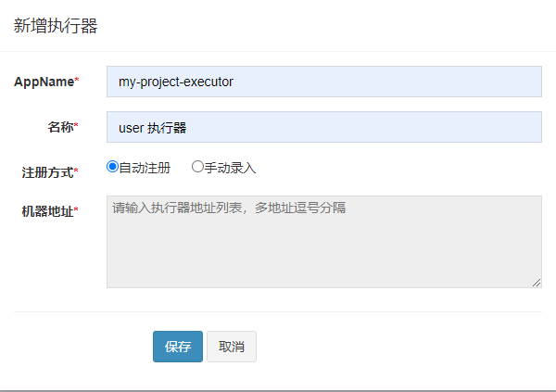Click the AppName field containing my-project-executor
Viewport: 556px width, 392px height.
pyautogui.click(x=324, y=82)
